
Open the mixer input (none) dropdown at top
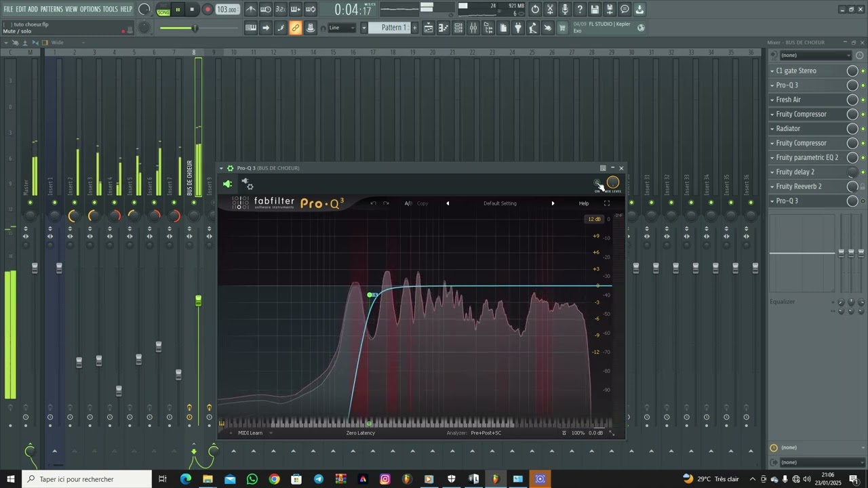[x=814, y=56]
